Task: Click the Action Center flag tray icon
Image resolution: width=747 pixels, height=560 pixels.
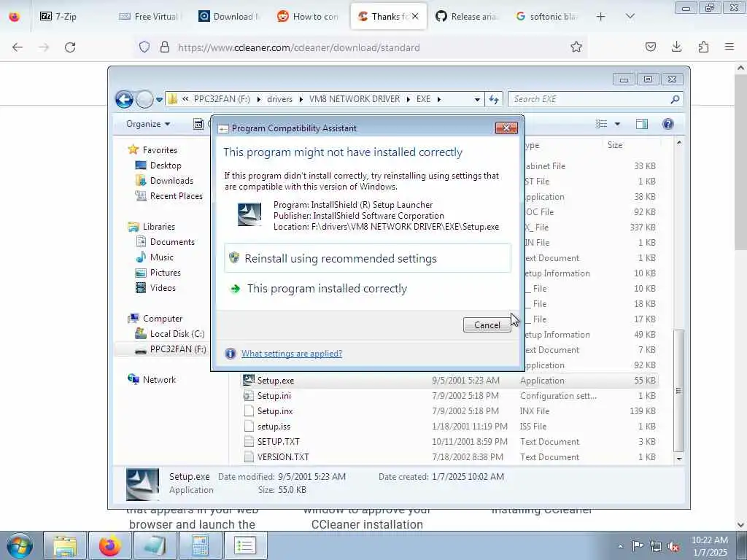Action: pos(638,545)
